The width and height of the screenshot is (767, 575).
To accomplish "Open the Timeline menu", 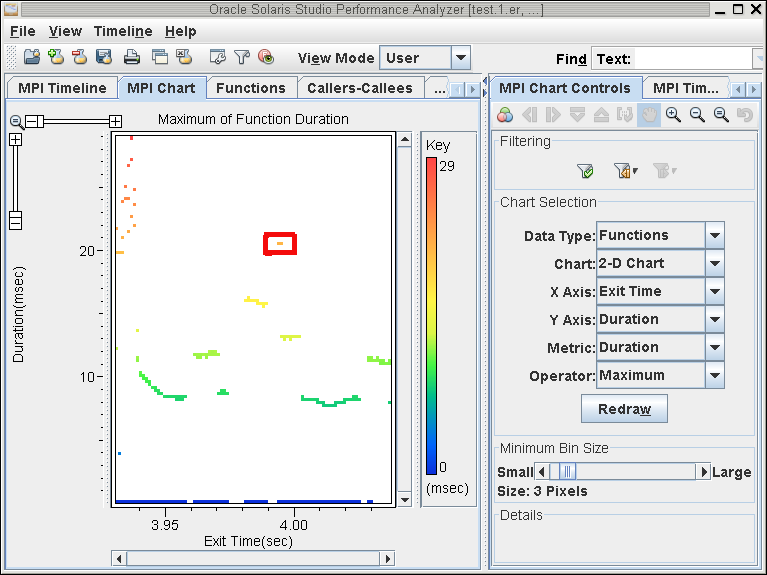I will pyautogui.click(x=123, y=31).
